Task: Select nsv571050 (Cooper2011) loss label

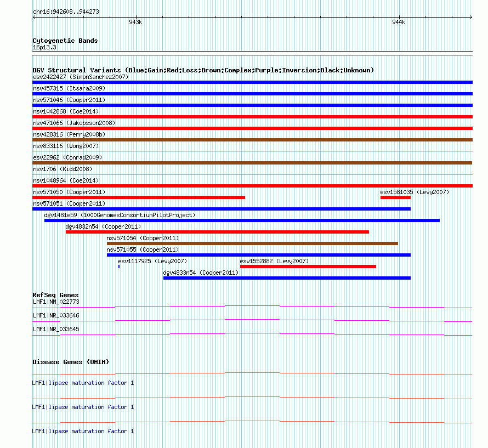Action: (x=69, y=192)
